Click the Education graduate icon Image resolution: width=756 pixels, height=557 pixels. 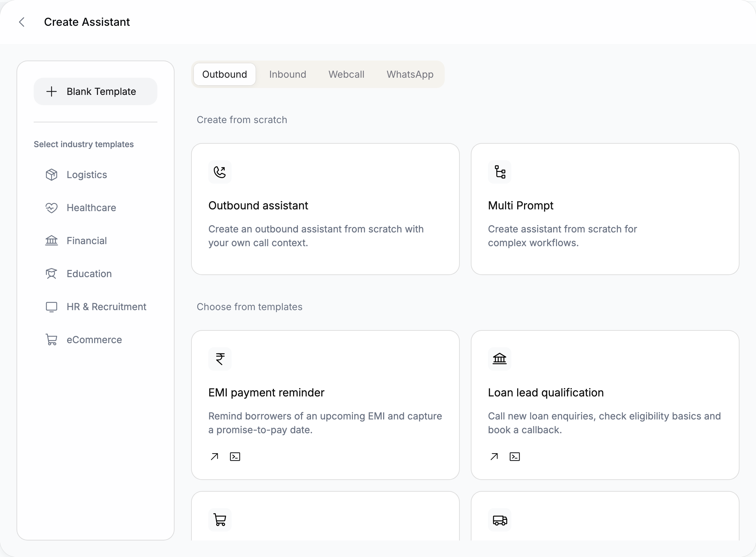(x=52, y=274)
